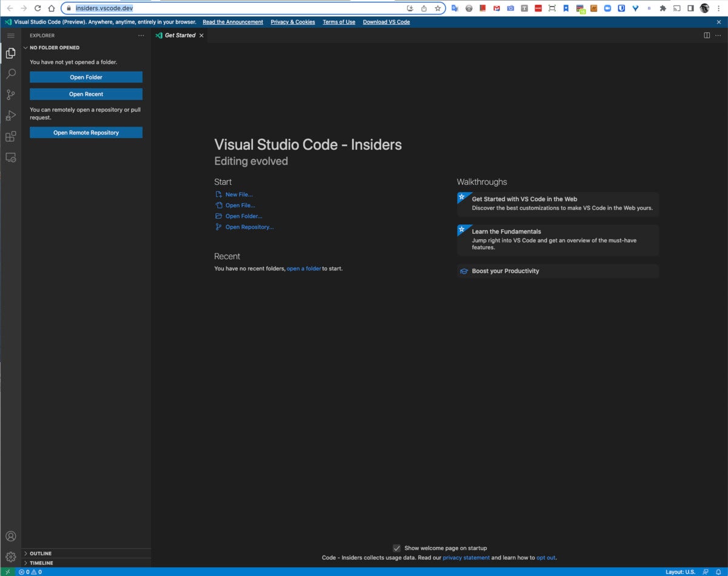Click the opt out link

click(x=546, y=558)
